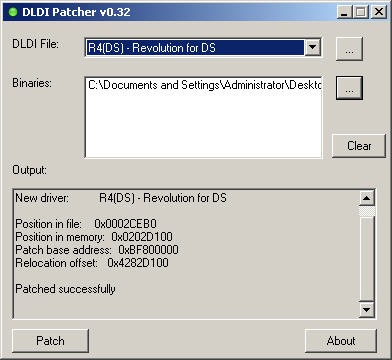Click the 'New driver:' output line
The height and width of the screenshot is (360, 392).
(x=121, y=198)
